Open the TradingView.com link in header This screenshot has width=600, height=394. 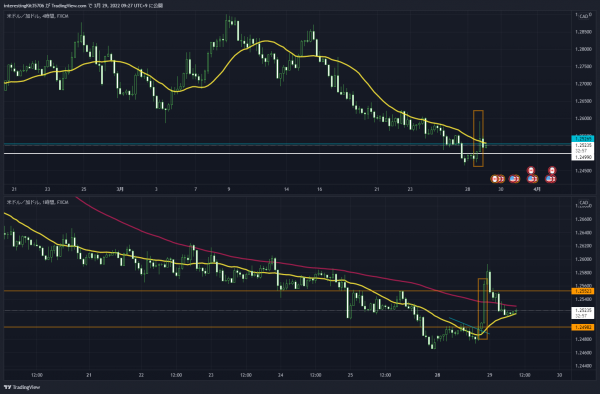[68, 6]
